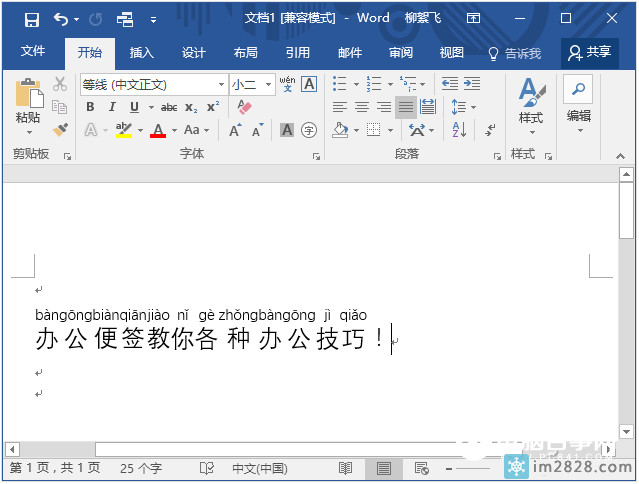Click the Cut scissors icon
639x484 pixels.
60,84
